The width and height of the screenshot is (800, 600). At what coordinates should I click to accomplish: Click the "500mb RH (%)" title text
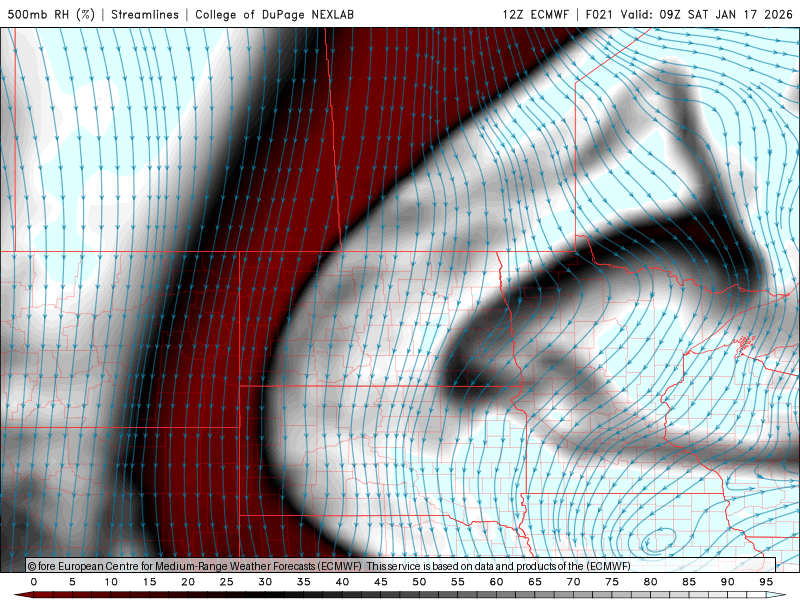[51, 14]
